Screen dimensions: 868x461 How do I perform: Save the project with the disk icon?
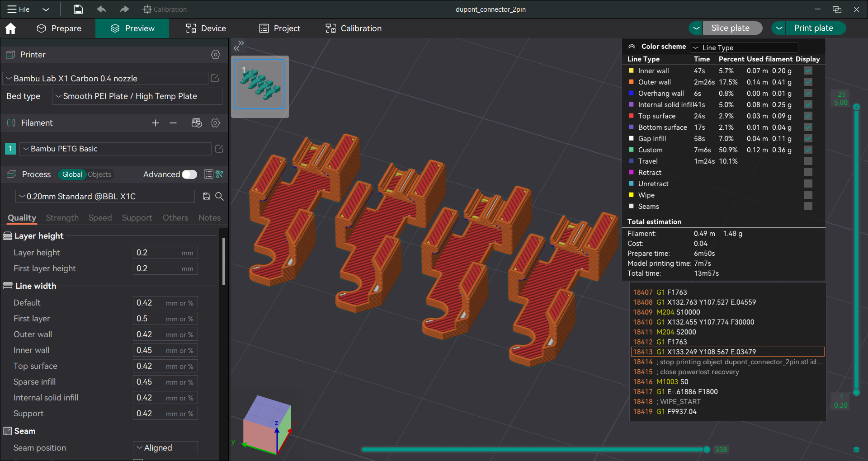pos(78,9)
